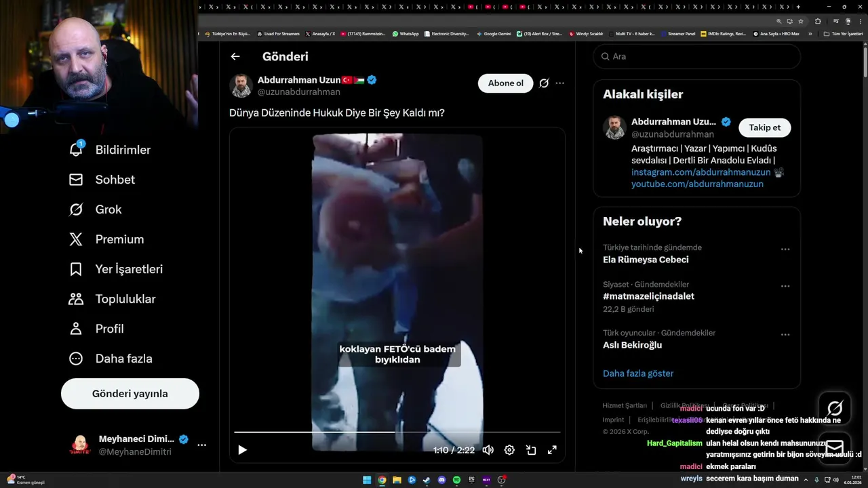The image size is (868, 488).
Task: Open Spotify from the taskbar
Action: pyautogui.click(x=456, y=480)
